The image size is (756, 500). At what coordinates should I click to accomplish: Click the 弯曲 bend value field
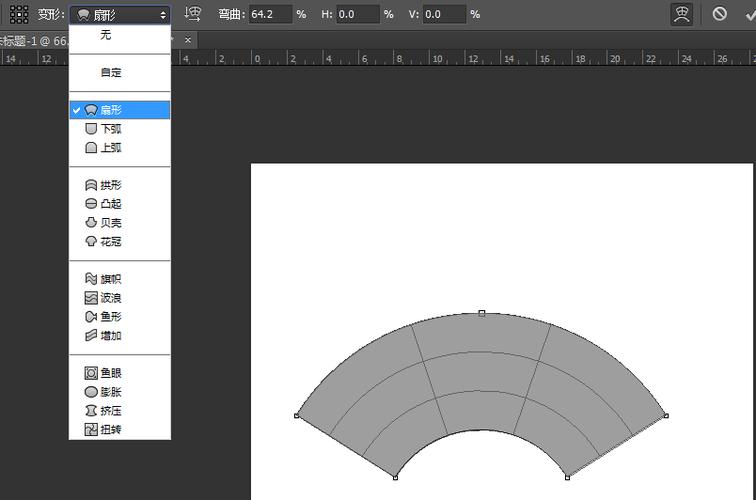pyautogui.click(x=269, y=15)
